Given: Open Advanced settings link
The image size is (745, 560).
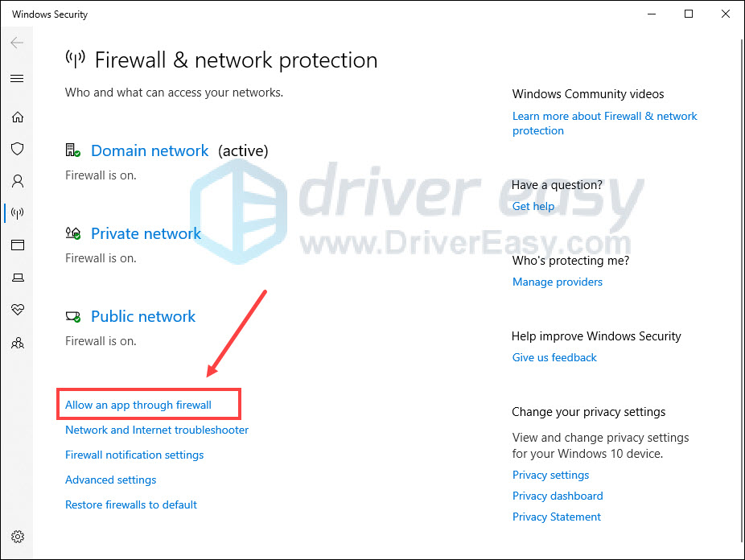Looking at the screenshot, I should 111,480.
